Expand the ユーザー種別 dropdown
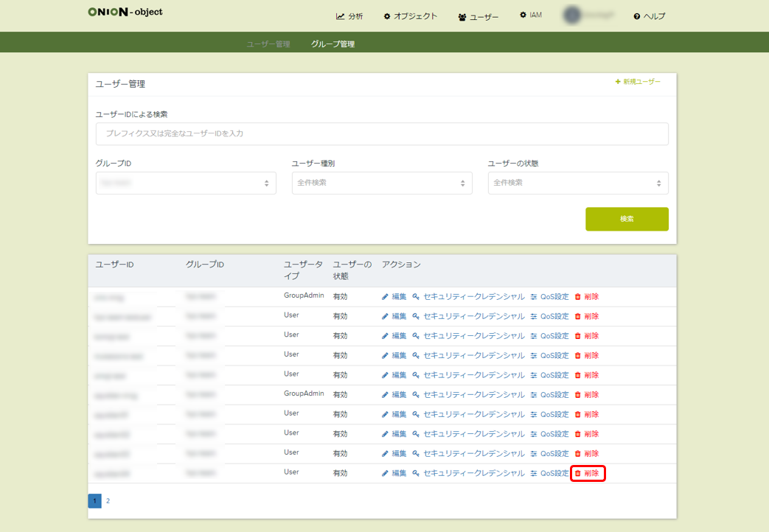Image resolution: width=769 pixels, height=532 pixels. pos(382,183)
